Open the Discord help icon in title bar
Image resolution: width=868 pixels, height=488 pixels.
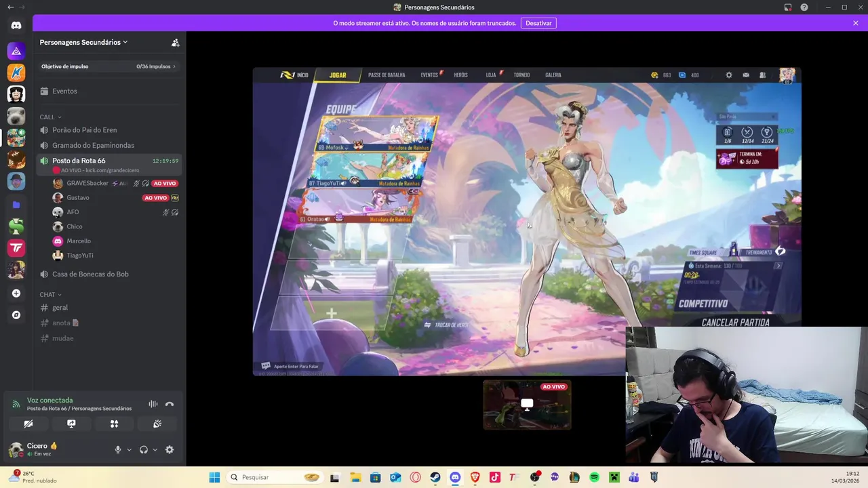[804, 7]
